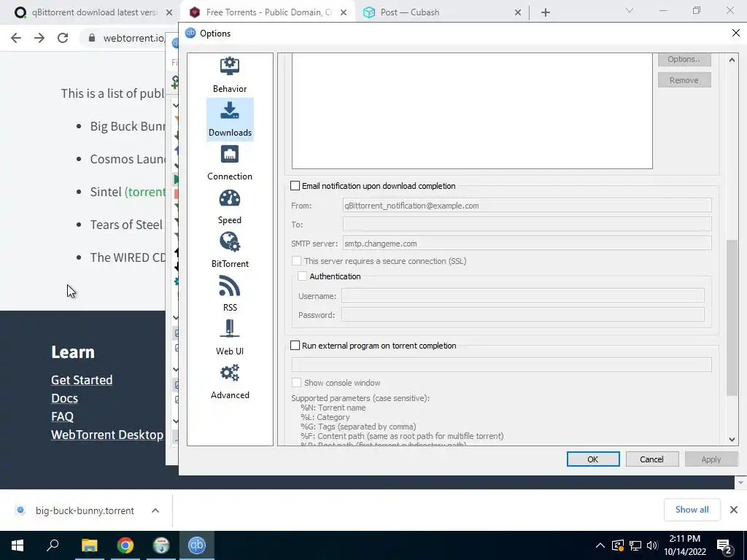The height and width of the screenshot is (560, 747).
Task: Open the BitTorrent options section
Action: 230,251
